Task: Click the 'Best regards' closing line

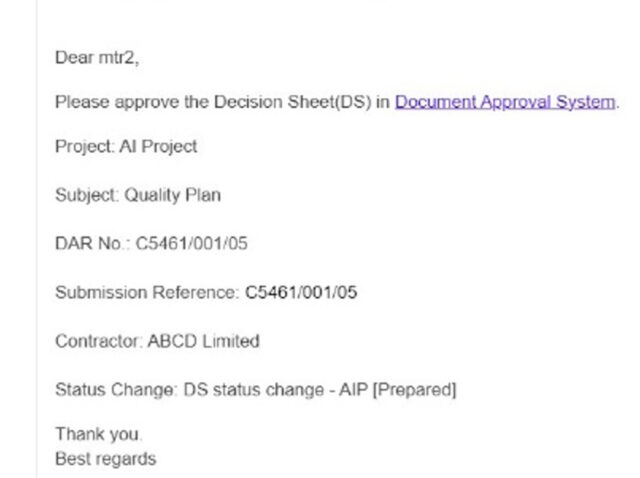Action: click(x=105, y=458)
